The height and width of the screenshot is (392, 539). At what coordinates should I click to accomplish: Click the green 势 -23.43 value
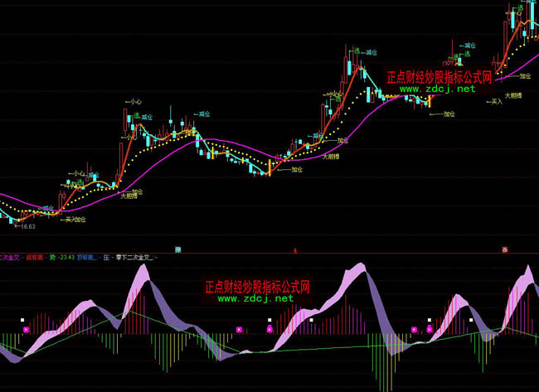tap(62, 257)
